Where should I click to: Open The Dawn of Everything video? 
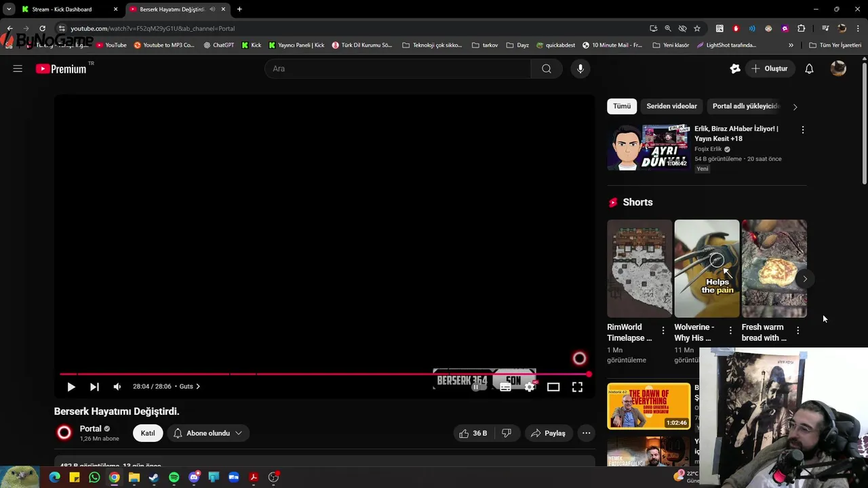(x=649, y=406)
